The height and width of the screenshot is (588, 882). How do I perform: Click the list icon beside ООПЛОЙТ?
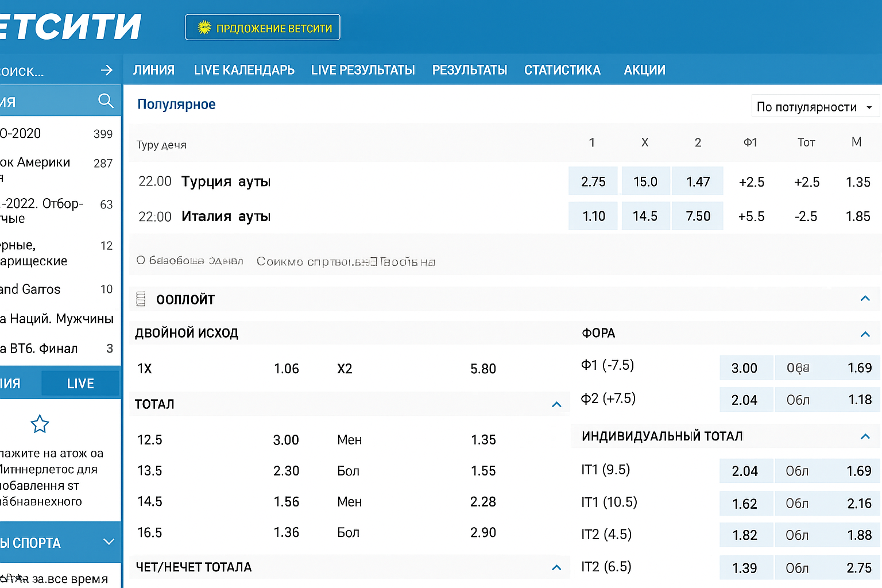(x=141, y=299)
